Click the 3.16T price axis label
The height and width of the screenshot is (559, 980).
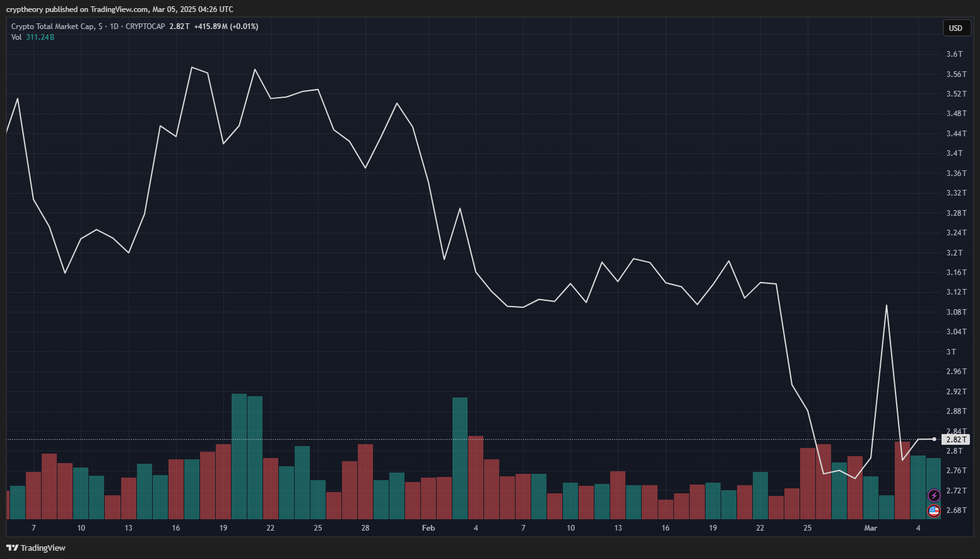tap(956, 273)
